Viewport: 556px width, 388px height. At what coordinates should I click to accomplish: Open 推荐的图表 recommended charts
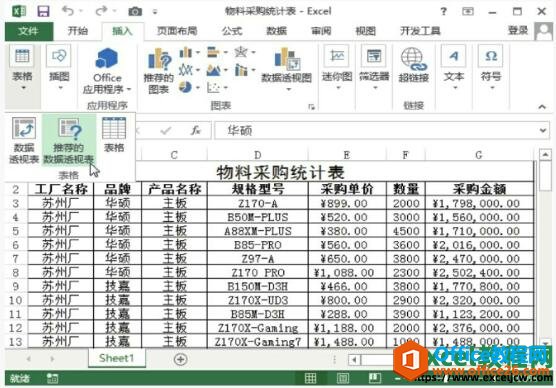(x=159, y=71)
